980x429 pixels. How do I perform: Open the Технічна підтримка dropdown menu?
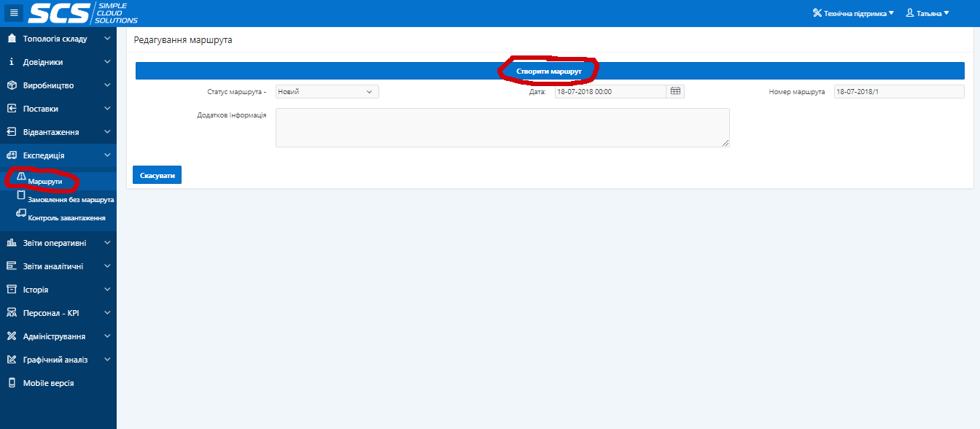coord(853,13)
